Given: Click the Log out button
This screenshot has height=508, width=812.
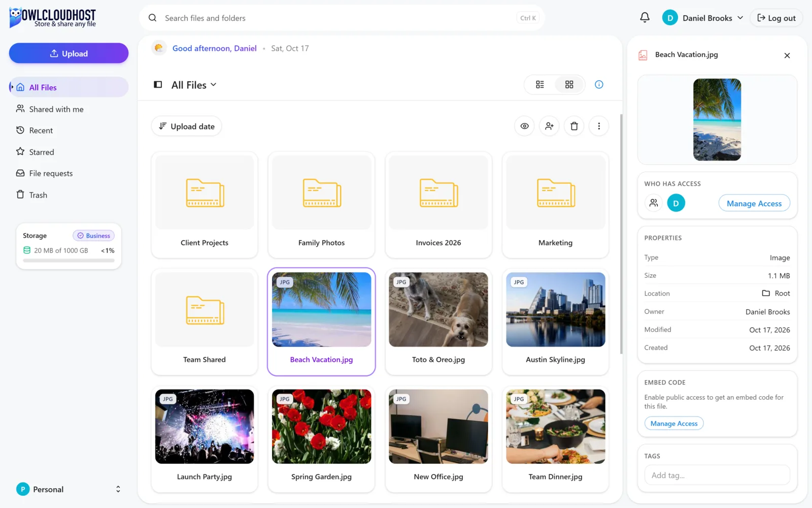Looking at the screenshot, I should coord(776,18).
